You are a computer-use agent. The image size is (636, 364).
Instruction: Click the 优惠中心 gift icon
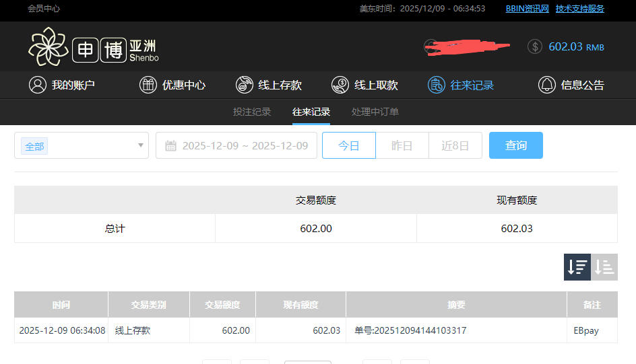click(x=148, y=85)
